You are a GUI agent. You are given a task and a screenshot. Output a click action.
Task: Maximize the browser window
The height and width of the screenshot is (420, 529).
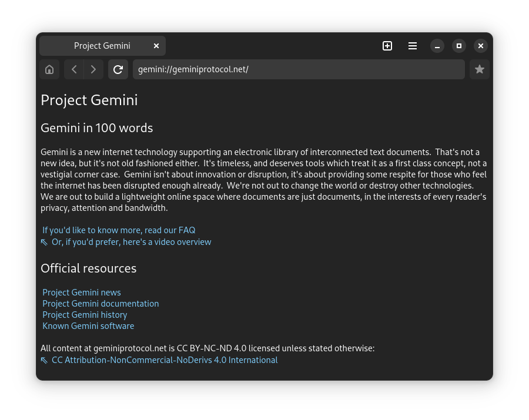459,46
